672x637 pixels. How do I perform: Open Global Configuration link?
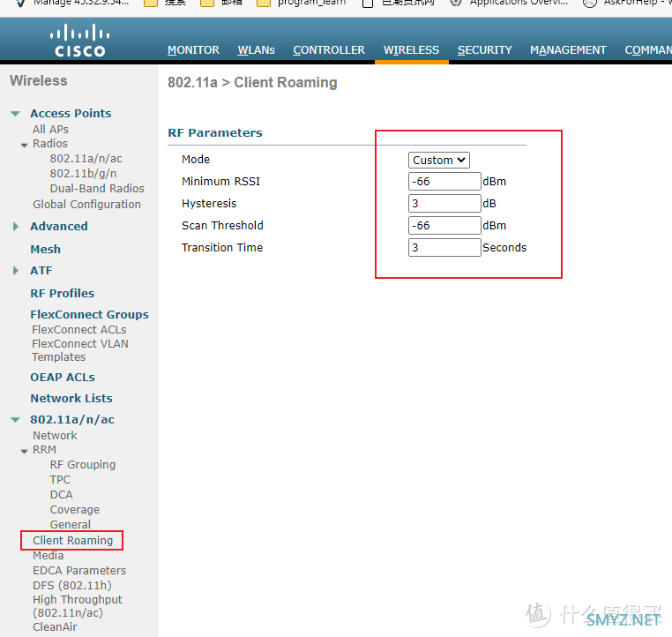[x=87, y=205]
